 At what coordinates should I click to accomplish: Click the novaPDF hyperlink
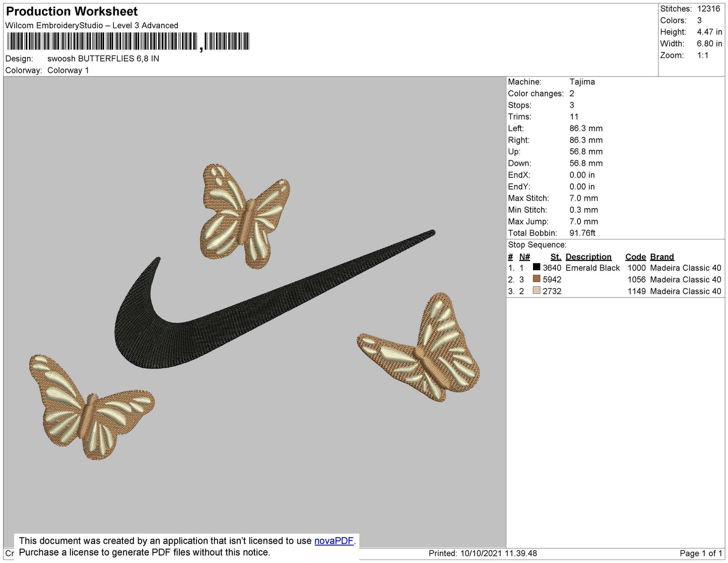(x=334, y=540)
